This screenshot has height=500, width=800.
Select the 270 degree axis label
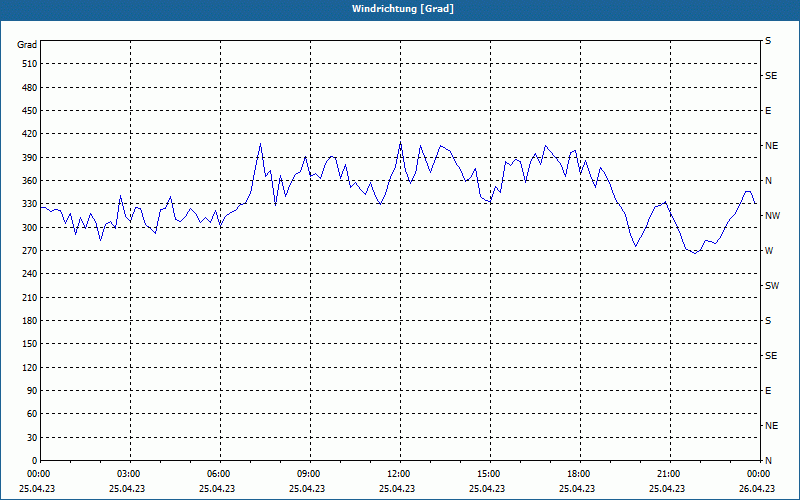point(29,251)
